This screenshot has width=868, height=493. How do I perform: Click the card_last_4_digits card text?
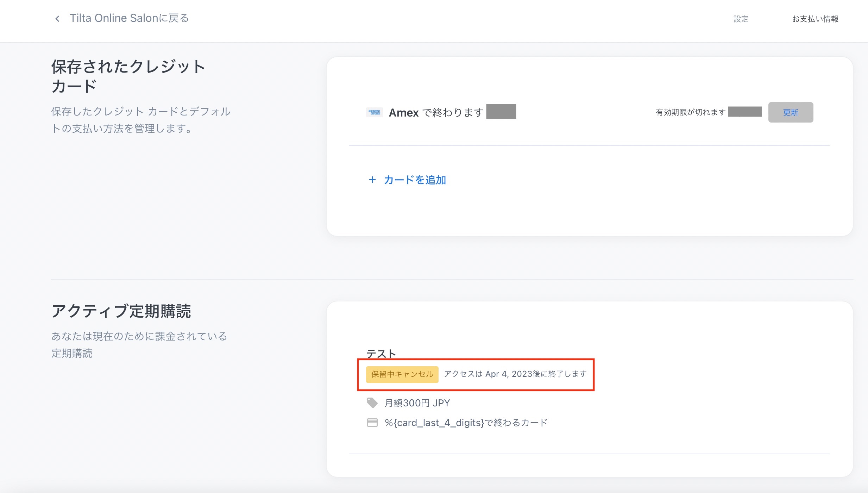pos(466,423)
